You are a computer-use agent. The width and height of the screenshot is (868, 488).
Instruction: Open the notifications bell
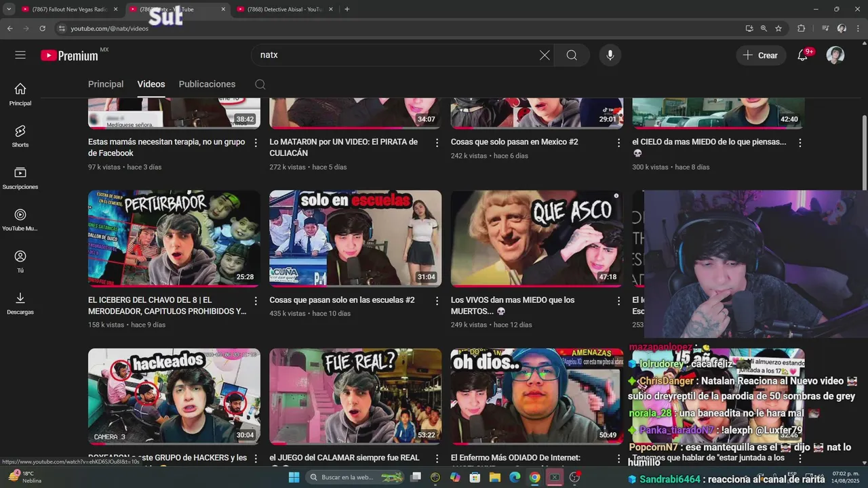[804, 55]
